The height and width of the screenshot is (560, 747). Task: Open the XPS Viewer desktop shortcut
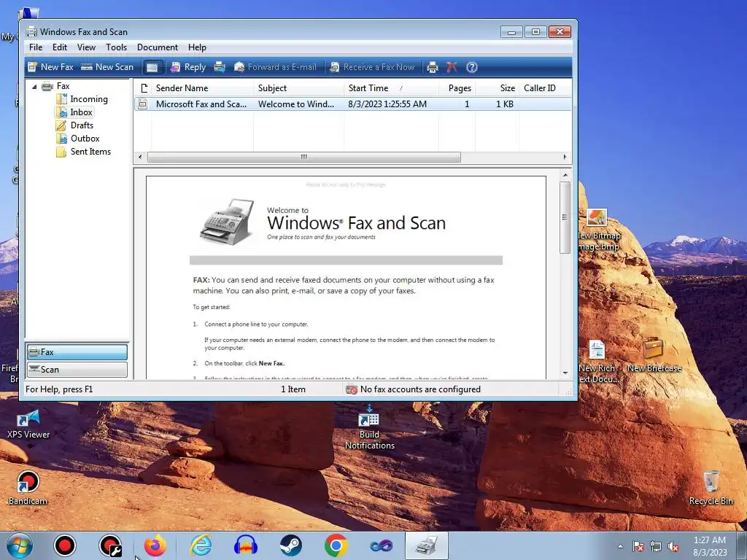pyautogui.click(x=28, y=424)
